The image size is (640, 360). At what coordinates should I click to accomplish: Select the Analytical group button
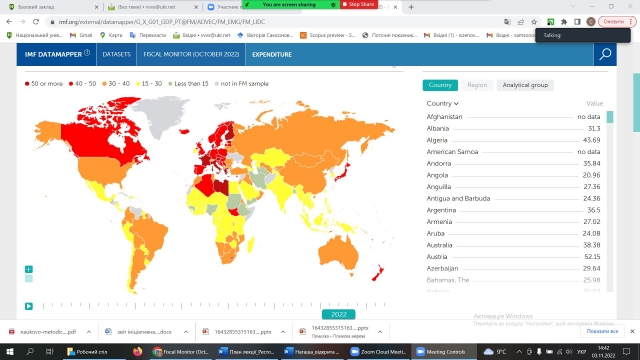525,85
